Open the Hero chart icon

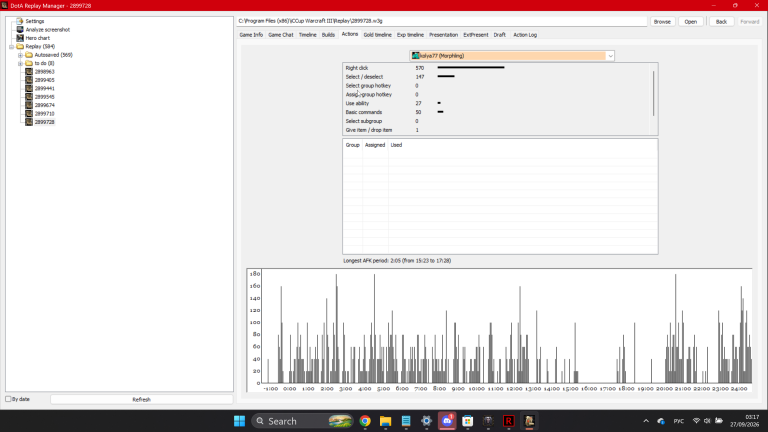[x=20, y=38]
